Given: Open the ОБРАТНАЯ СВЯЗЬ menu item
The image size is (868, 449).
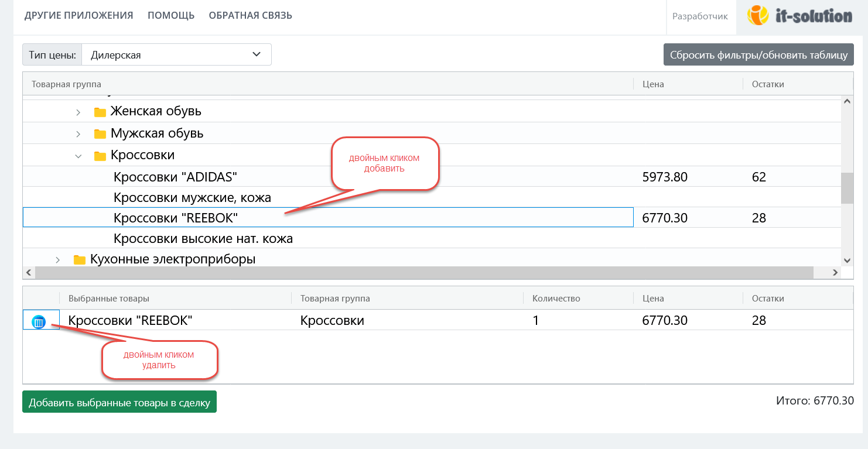Looking at the screenshot, I should click(x=250, y=16).
